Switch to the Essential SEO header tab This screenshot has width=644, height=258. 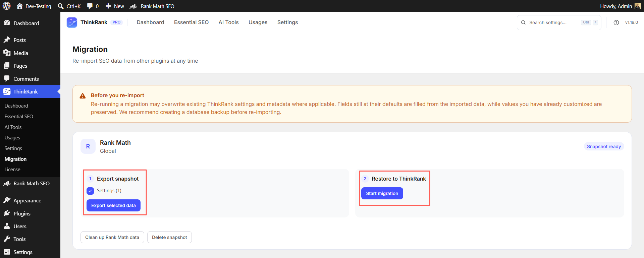point(191,22)
